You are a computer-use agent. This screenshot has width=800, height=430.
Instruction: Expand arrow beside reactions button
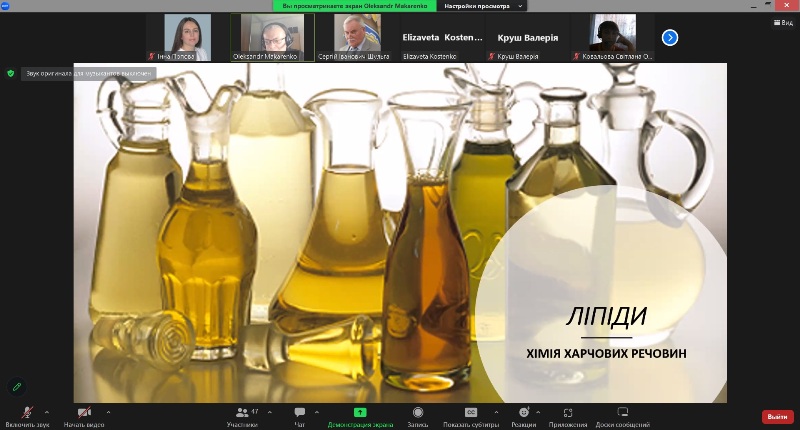click(x=538, y=412)
